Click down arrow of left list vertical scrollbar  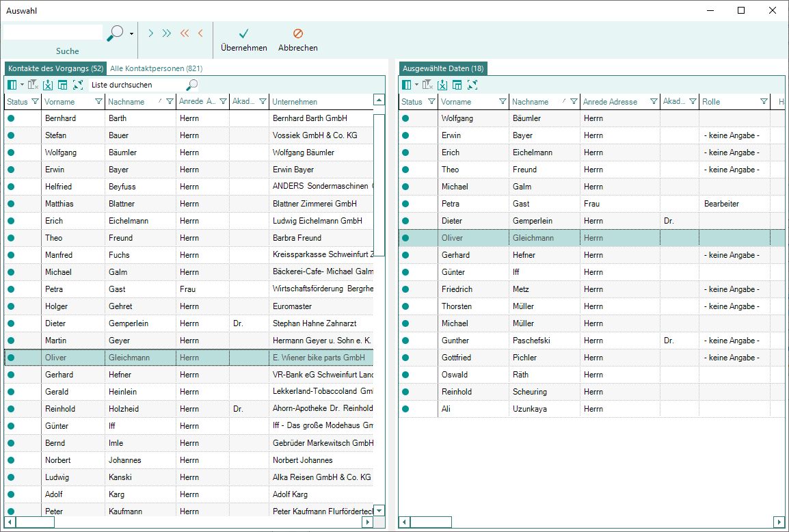[379, 510]
